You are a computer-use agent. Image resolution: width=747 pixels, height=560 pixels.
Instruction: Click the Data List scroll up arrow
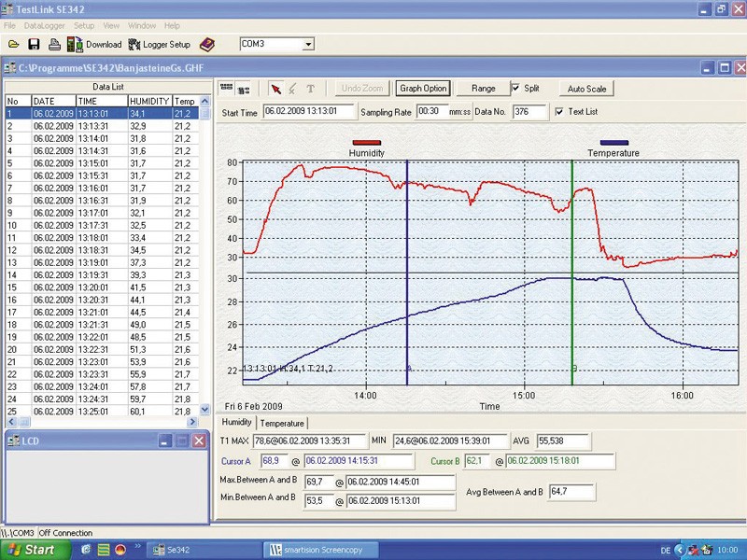[204, 101]
